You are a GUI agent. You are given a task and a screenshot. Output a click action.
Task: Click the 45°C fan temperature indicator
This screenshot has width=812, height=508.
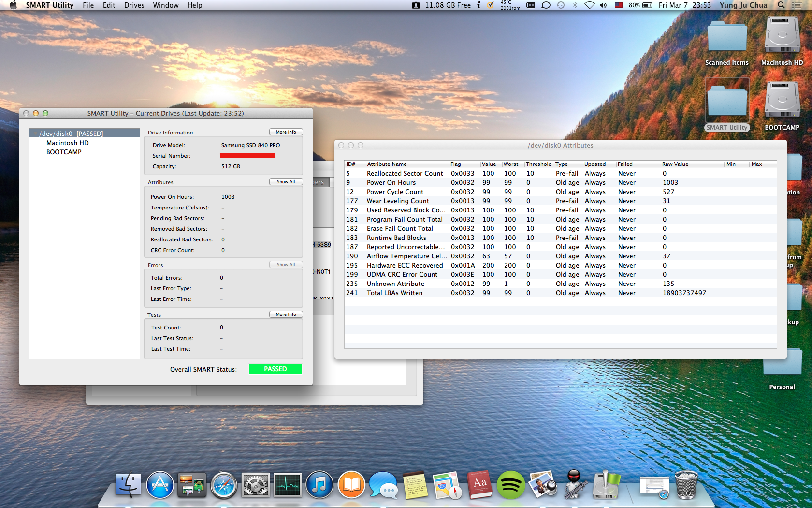pos(510,5)
